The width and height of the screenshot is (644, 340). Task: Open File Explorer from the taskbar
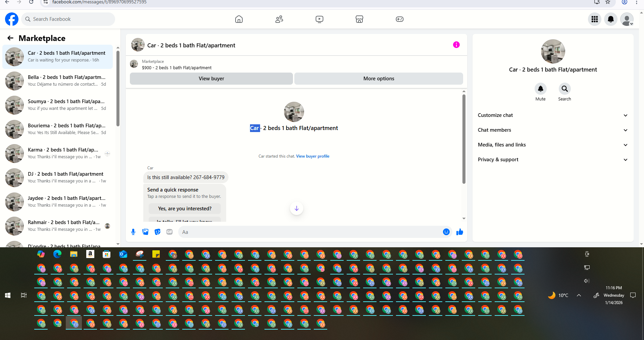click(74, 254)
